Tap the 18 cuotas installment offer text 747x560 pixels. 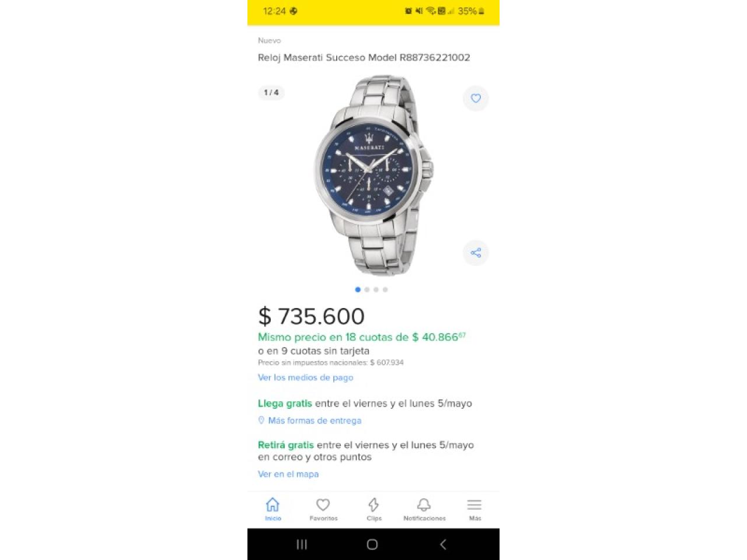pos(362,337)
